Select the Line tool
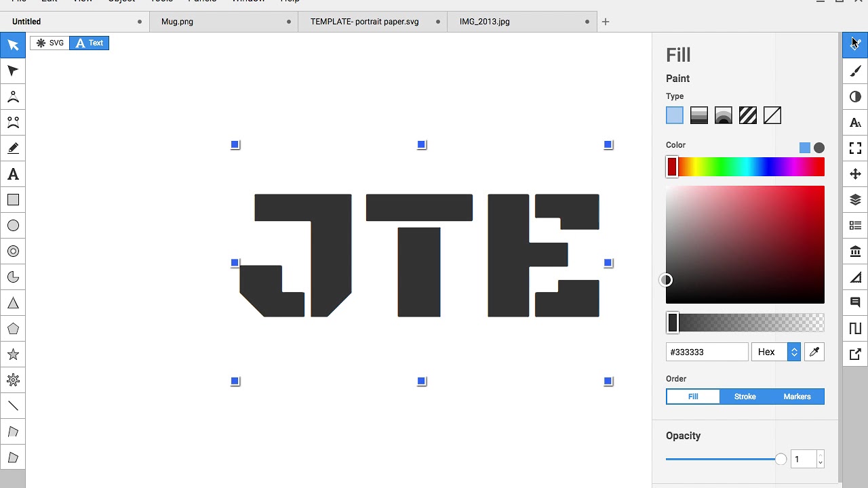Image resolution: width=868 pixels, height=488 pixels. 13,406
